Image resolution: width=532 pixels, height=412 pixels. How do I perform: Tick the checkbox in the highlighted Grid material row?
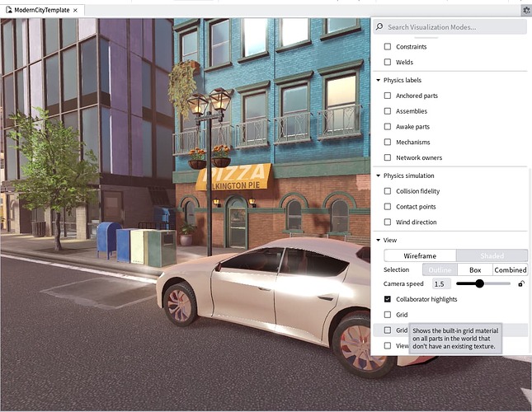(388, 330)
